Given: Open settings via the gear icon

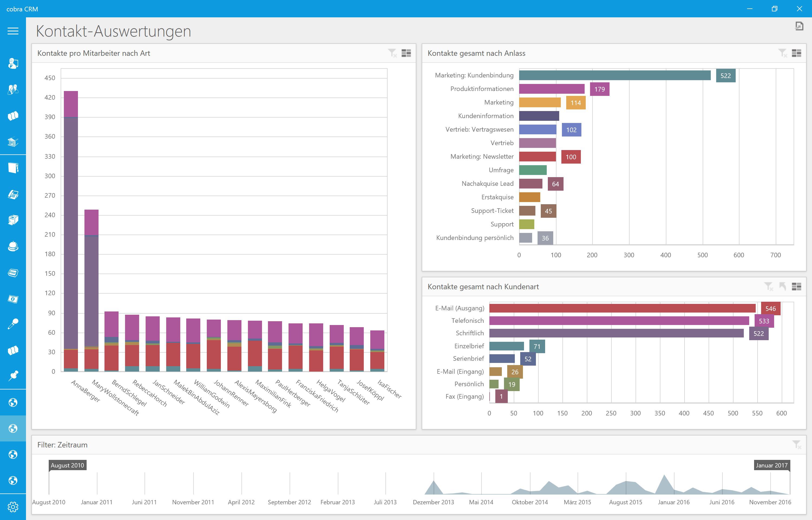Looking at the screenshot, I should click(13, 506).
